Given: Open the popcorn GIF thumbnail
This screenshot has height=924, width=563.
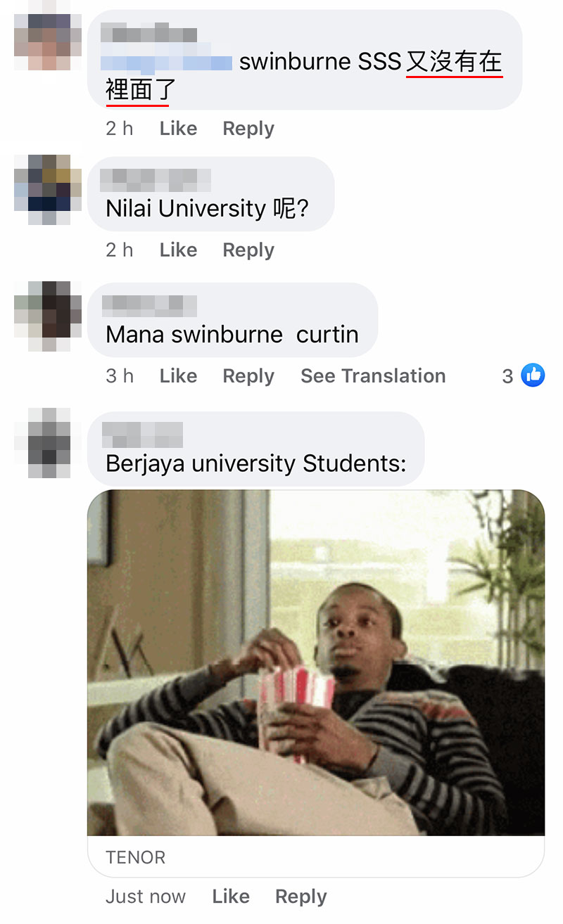Looking at the screenshot, I should click(316, 662).
